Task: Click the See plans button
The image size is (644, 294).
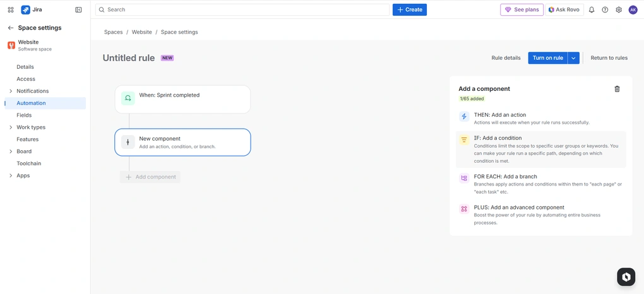Action: pyautogui.click(x=522, y=9)
